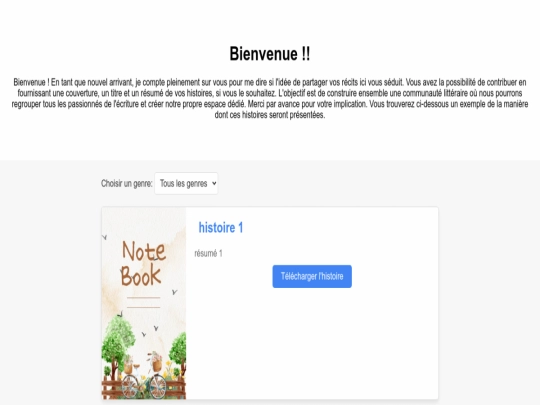
Task: Click the Note Book cover thumbnail
Action: pos(144,303)
